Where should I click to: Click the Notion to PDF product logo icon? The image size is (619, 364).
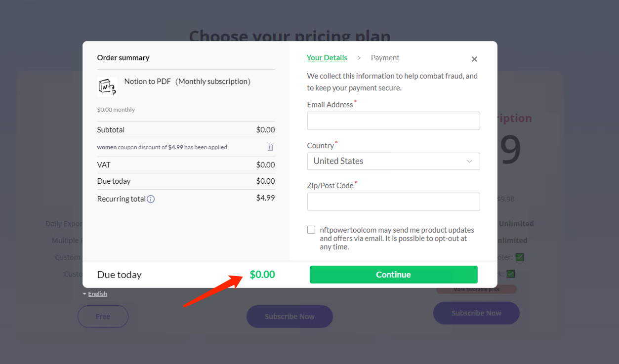[108, 85]
